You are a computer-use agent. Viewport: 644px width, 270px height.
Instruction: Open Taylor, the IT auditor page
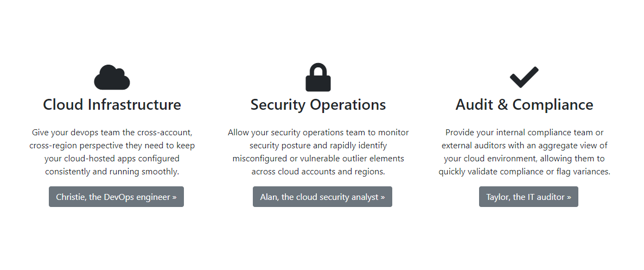point(528,197)
